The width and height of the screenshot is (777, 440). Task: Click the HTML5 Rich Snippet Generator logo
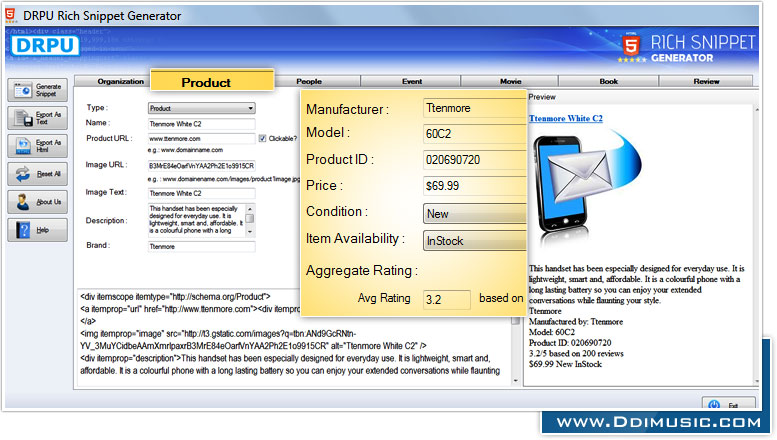(688, 48)
